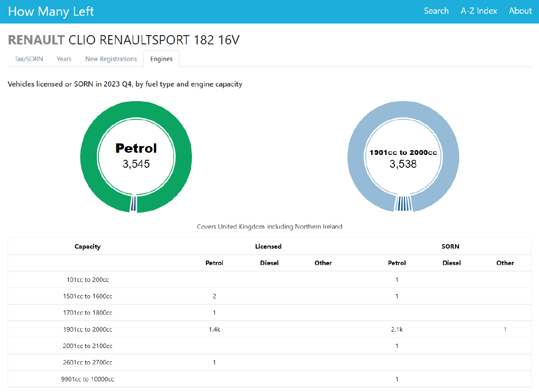Click the 1501cc to 1600cc row label

click(x=87, y=296)
